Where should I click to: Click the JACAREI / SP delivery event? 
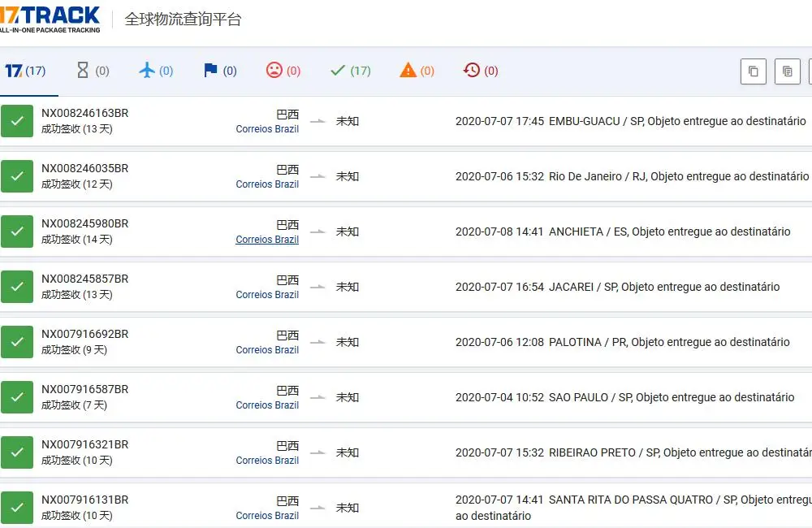pyautogui.click(x=618, y=287)
